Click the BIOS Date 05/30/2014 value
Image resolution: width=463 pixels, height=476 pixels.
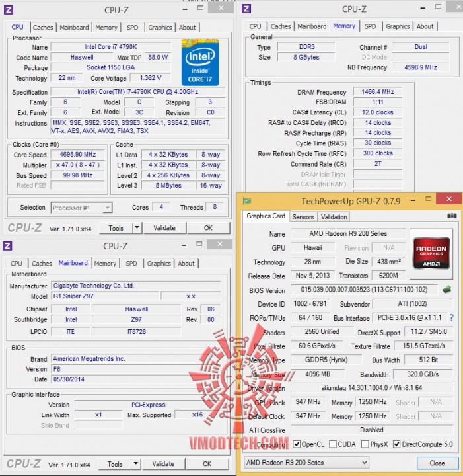pyautogui.click(x=69, y=379)
